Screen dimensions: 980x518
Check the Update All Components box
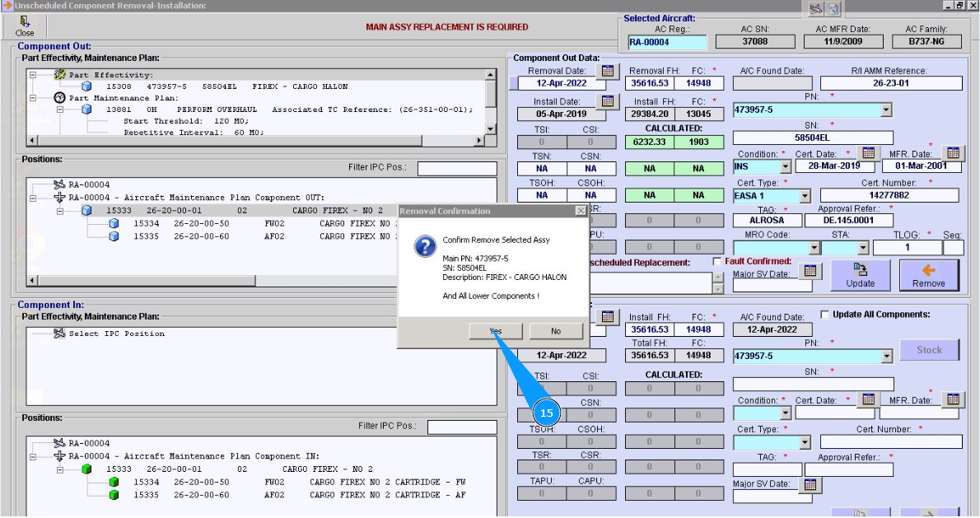pos(825,315)
